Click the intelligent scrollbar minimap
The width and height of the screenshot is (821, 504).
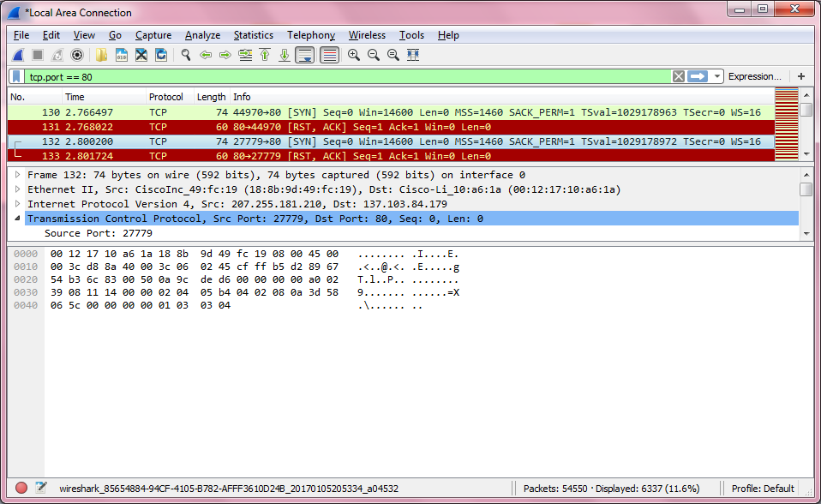pyautogui.click(x=787, y=124)
